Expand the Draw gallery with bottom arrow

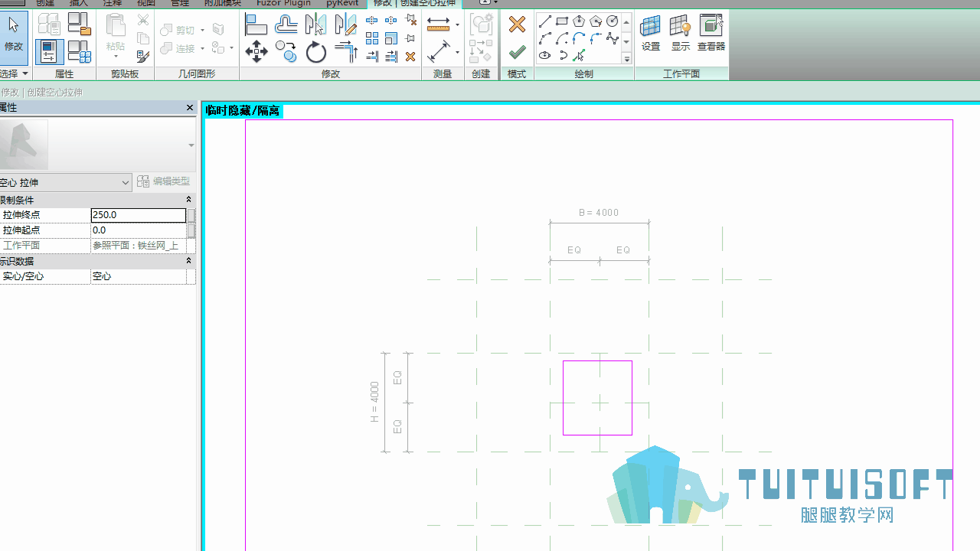pyautogui.click(x=626, y=59)
